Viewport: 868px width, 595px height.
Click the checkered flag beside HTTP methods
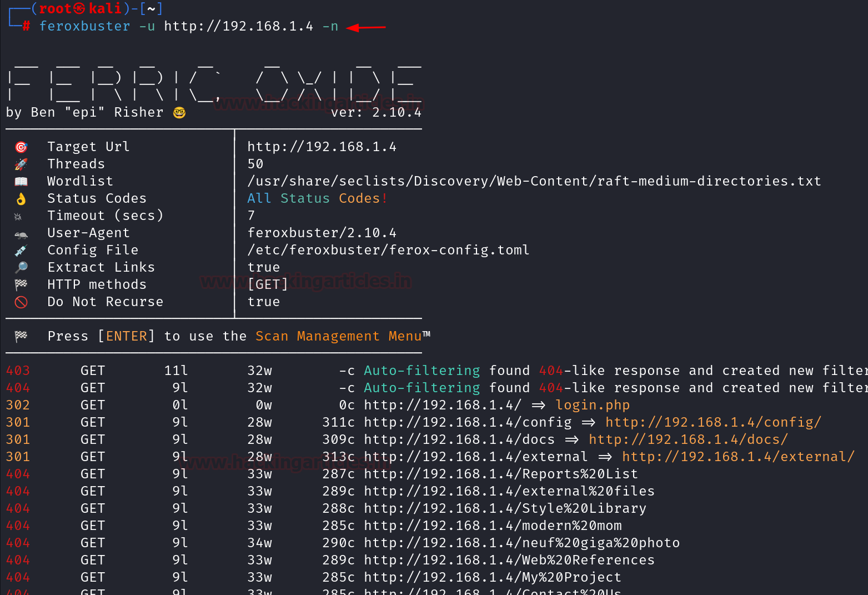click(x=21, y=285)
